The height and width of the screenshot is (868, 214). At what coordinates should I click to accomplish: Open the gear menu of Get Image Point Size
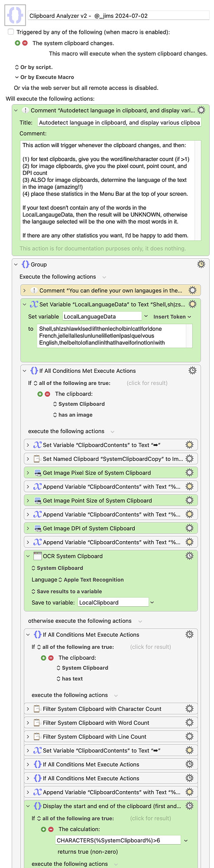pyautogui.click(x=189, y=500)
